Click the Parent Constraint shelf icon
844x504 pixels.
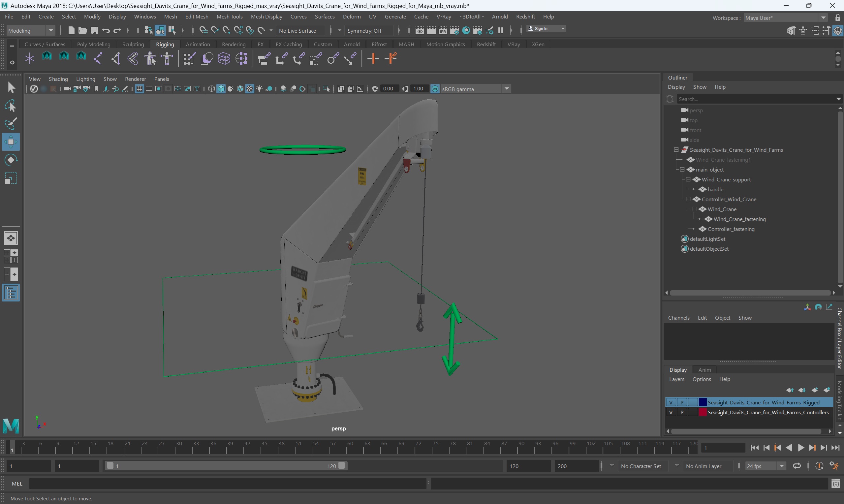pyautogui.click(x=264, y=58)
